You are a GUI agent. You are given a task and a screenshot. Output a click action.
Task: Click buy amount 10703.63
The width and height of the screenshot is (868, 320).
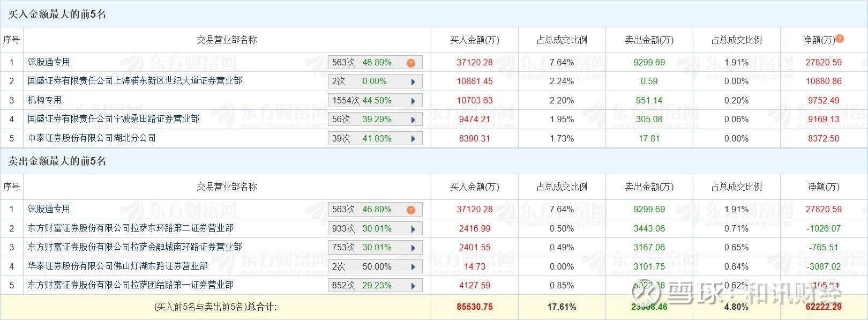tap(475, 100)
